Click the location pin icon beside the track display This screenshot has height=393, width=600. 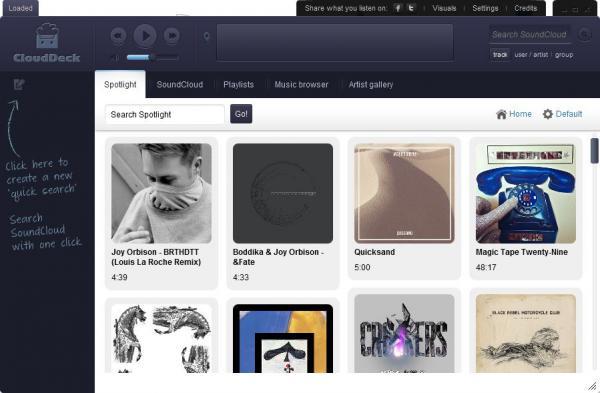click(x=206, y=37)
